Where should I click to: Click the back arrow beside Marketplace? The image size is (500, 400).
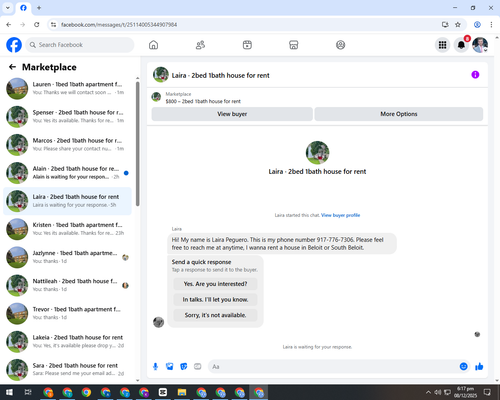coord(12,67)
